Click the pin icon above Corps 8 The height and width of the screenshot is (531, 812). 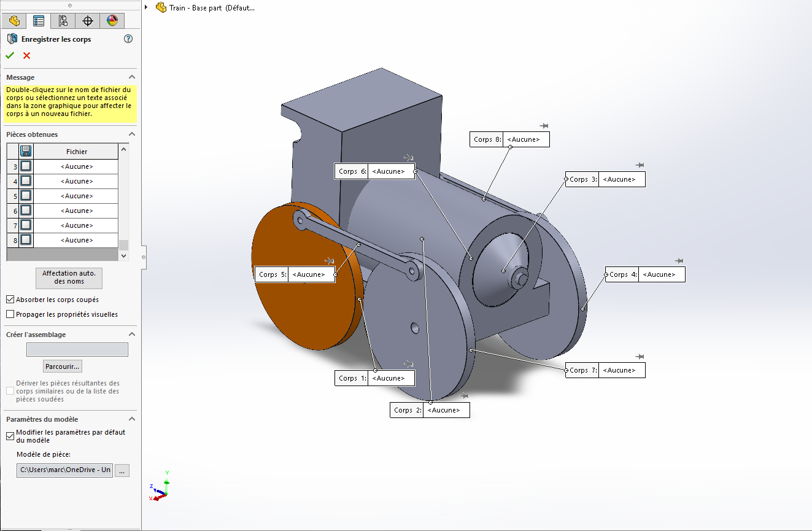[x=543, y=126]
